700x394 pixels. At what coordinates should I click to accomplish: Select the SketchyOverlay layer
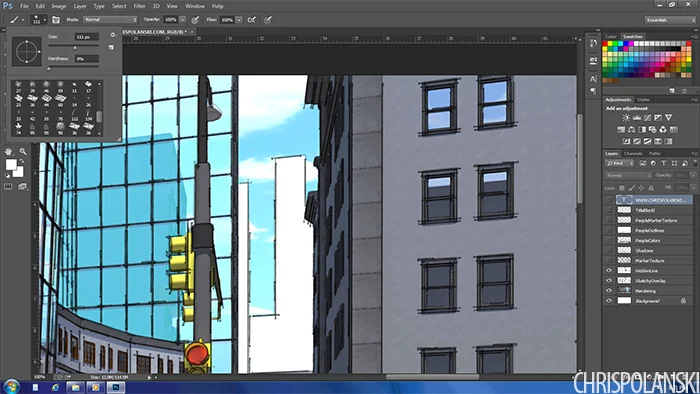click(x=654, y=281)
